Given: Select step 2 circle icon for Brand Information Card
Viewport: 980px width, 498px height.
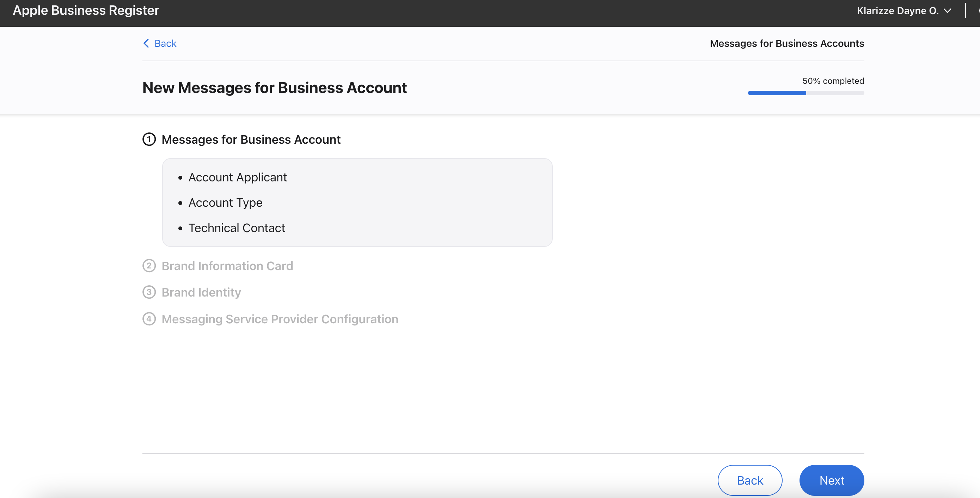Looking at the screenshot, I should 149,265.
